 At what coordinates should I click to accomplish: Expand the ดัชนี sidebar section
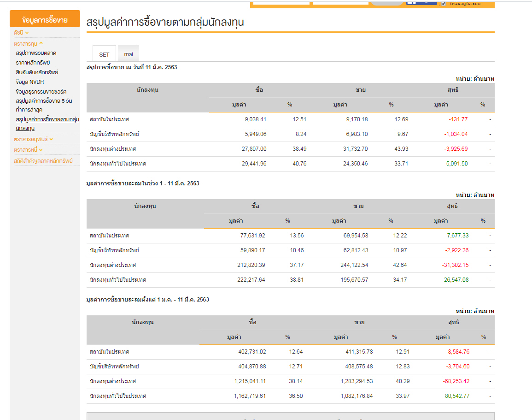pos(21,33)
